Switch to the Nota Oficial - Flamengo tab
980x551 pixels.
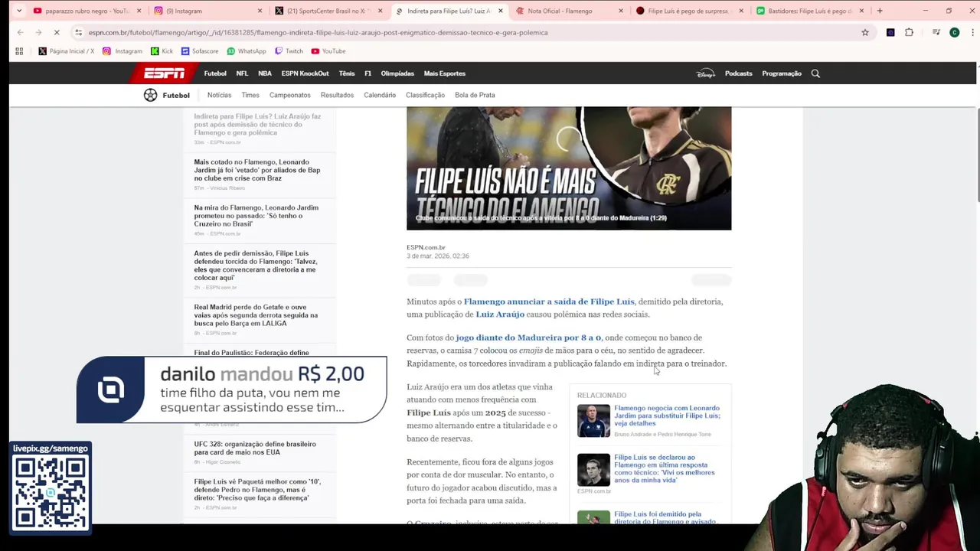pos(565,11)
